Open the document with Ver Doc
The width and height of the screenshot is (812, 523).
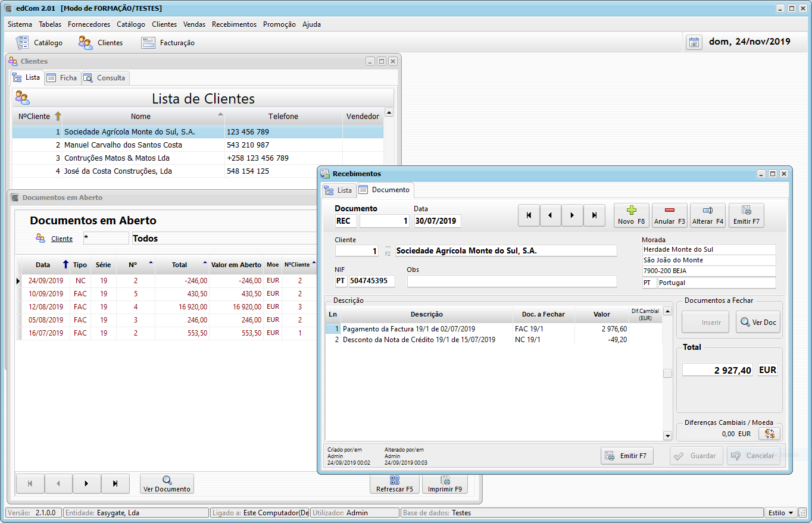pos(758,322)
